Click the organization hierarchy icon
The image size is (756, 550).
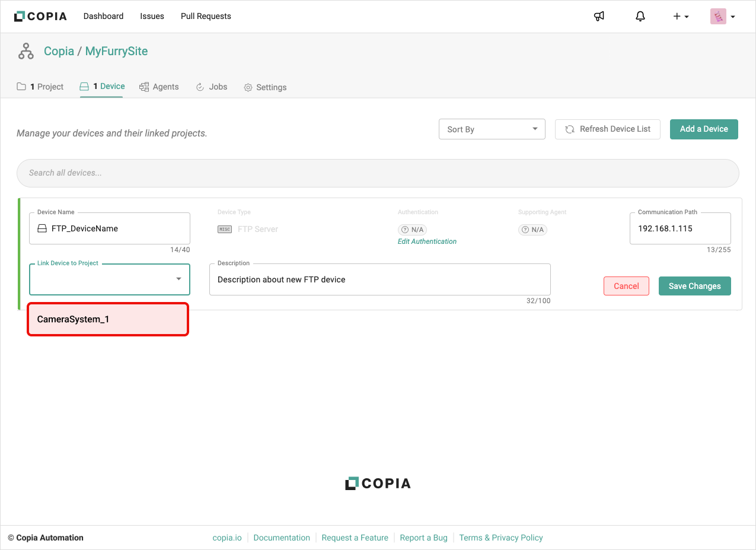pos(26,52)
